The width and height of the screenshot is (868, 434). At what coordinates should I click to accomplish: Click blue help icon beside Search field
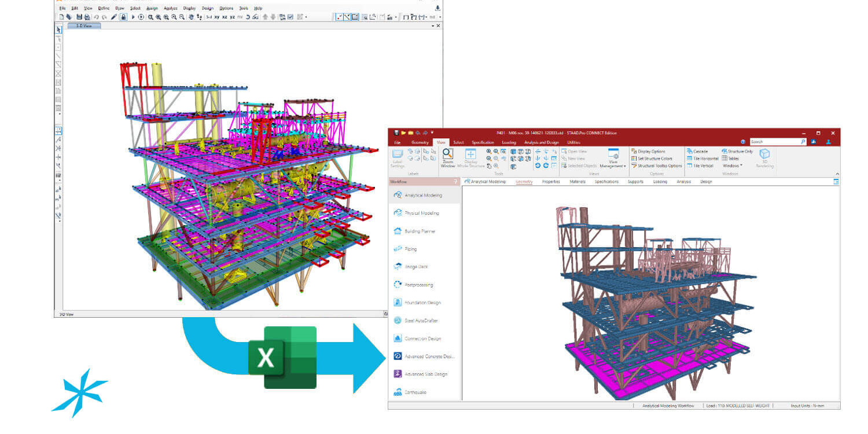pyautogui.click(x=743, y=142)
